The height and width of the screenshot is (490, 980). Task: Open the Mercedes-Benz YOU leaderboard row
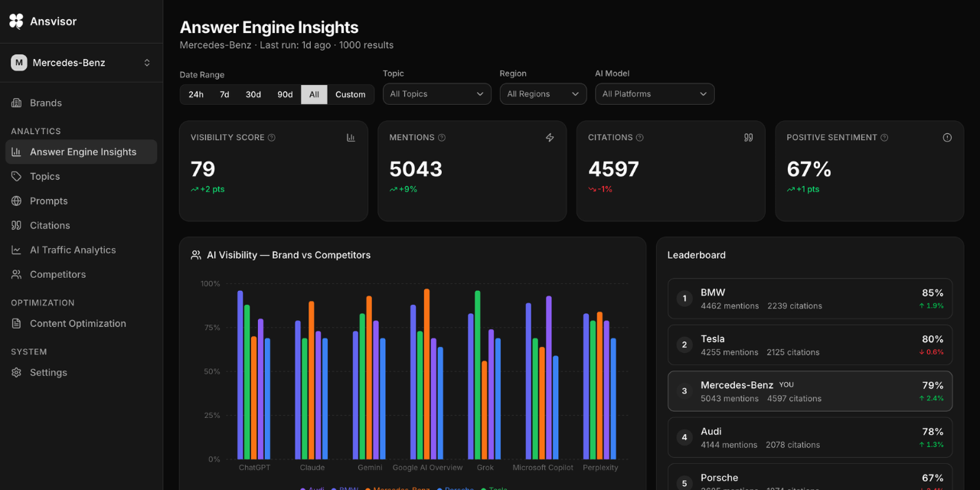(810, 391)
